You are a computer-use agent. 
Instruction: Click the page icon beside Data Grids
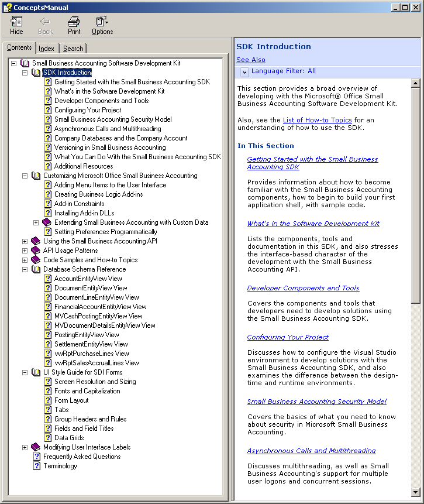pos(48,438)
